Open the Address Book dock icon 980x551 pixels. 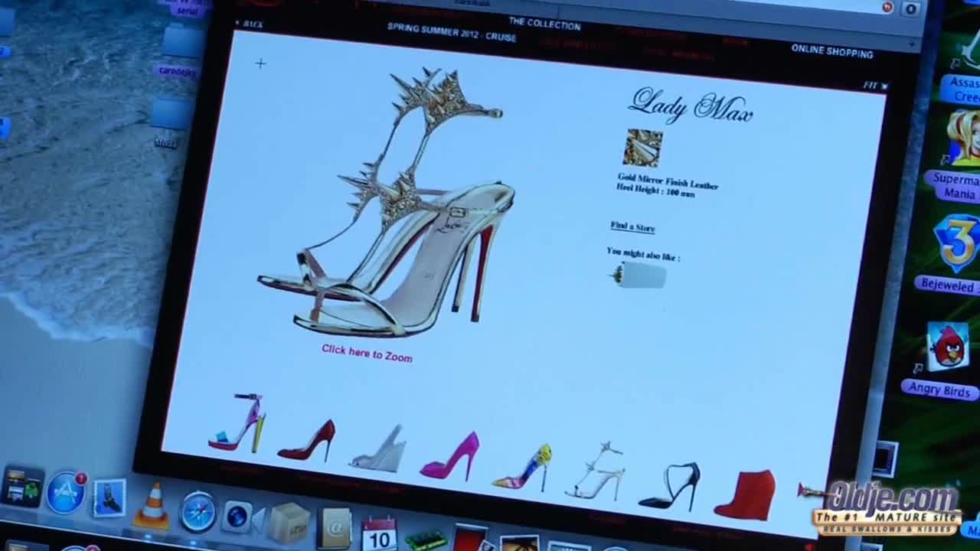click(x=335, y=527)
